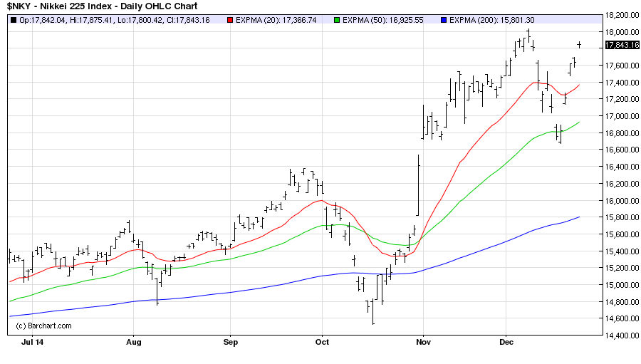Click the 17,200.00 price axis label

point(622,99)
